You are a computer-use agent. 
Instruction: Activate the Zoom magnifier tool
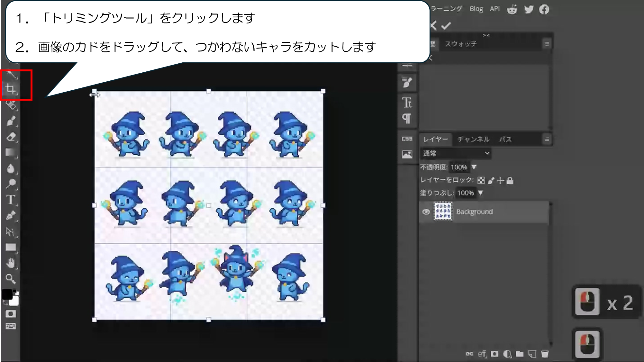pos(11,279)
